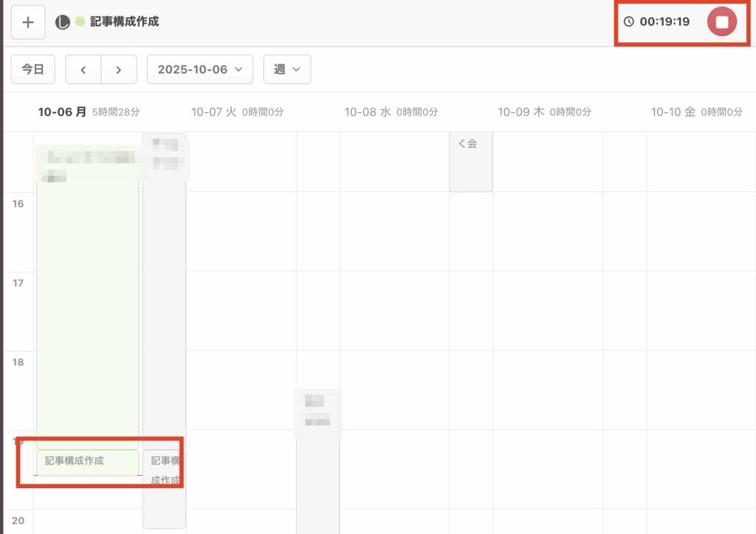Image resolution: width=756 pixels, height=534 pixels.
Task: Click the green status dot in header
Action: pyautogui.click(x=80, y=22)
